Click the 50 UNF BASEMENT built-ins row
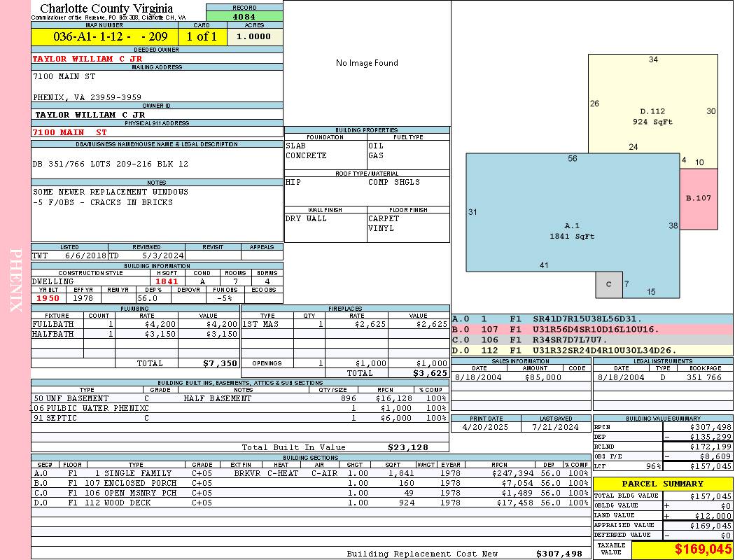735x560 pixels. point(239,398)
